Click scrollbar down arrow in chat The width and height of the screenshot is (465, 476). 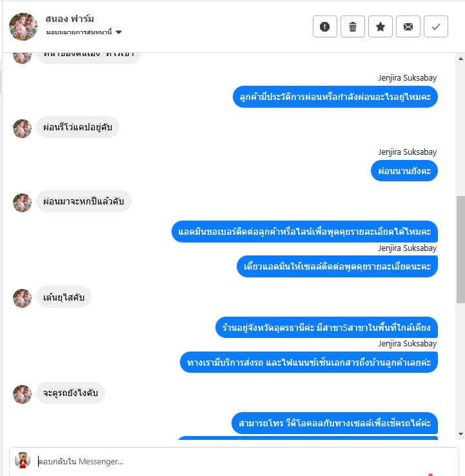pyautogui.click(x=460, y=434)
